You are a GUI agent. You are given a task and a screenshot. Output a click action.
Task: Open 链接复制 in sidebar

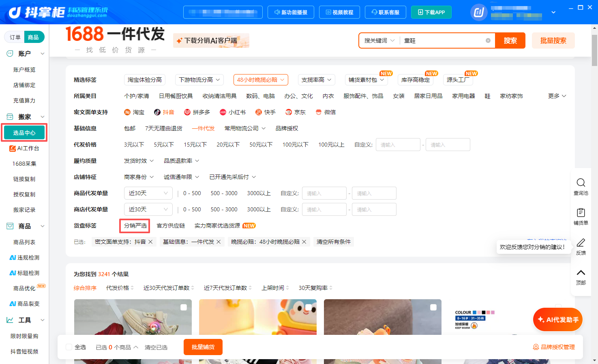(x=24, y=179)
